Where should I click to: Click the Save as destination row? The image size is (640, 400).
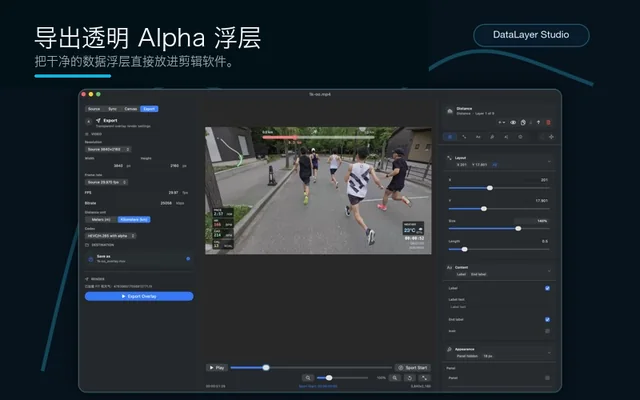139,259
